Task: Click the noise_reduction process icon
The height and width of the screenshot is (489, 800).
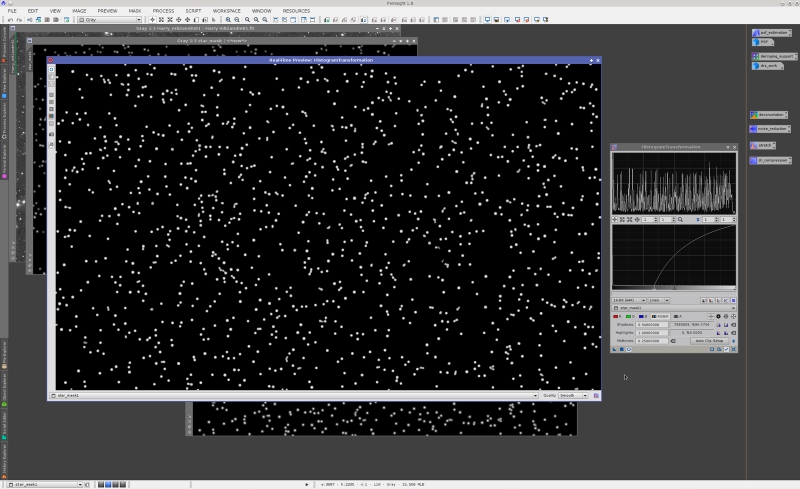Action: click(x=769, y=129)
